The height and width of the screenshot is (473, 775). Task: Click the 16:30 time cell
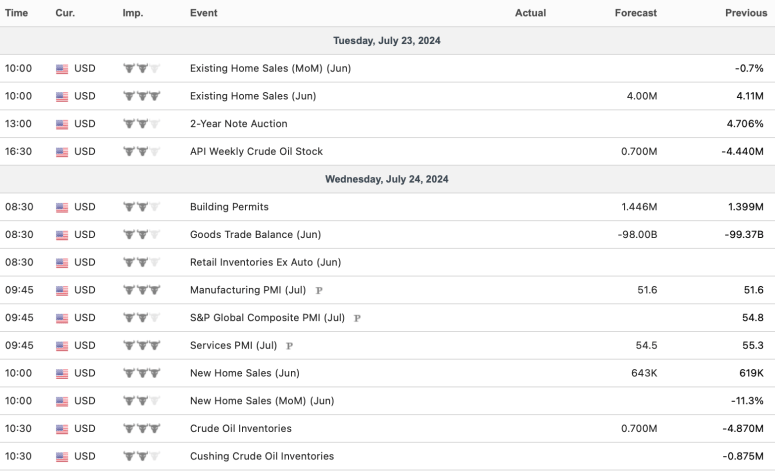pyautogui.click(x=18, y=151)
